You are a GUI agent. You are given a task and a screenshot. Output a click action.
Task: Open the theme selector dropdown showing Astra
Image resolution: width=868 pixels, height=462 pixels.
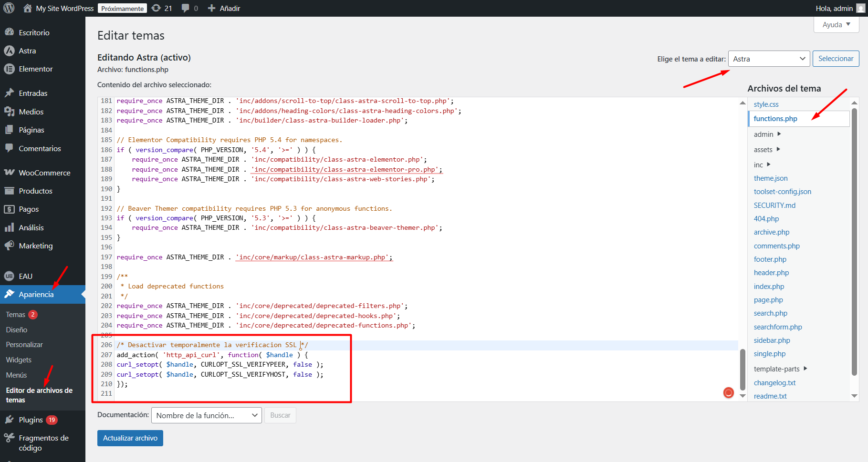pos(768,59)
